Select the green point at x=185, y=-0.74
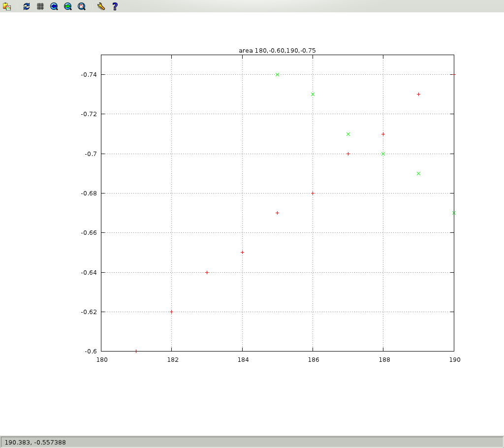Image resolution: width=504 pixels, height=448 pixels. click(278, 75)
